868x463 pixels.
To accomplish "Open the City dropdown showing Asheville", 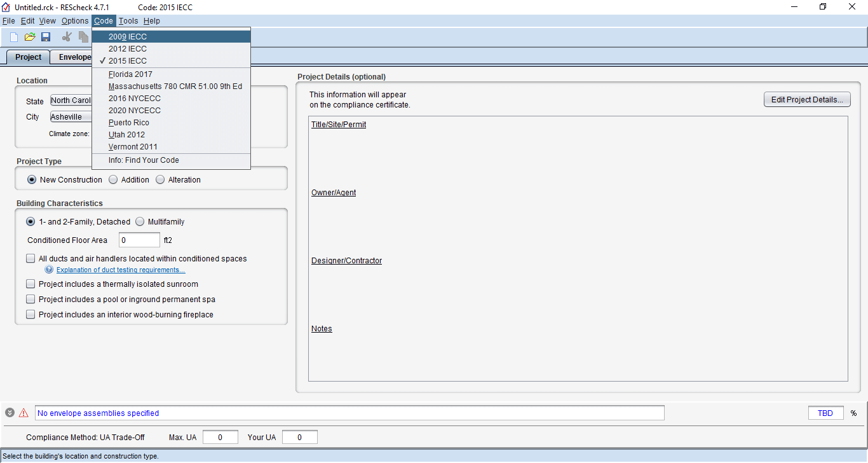I will click(x=71, y=117).
